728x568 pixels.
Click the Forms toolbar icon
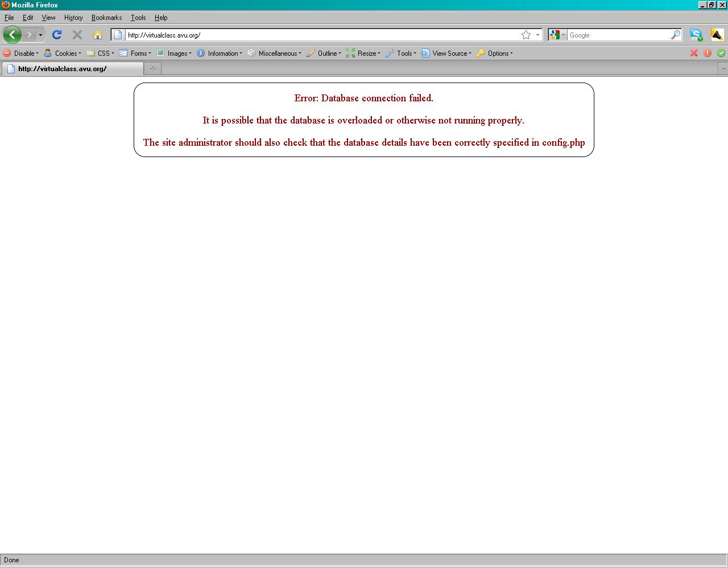(x=123, y=53)
